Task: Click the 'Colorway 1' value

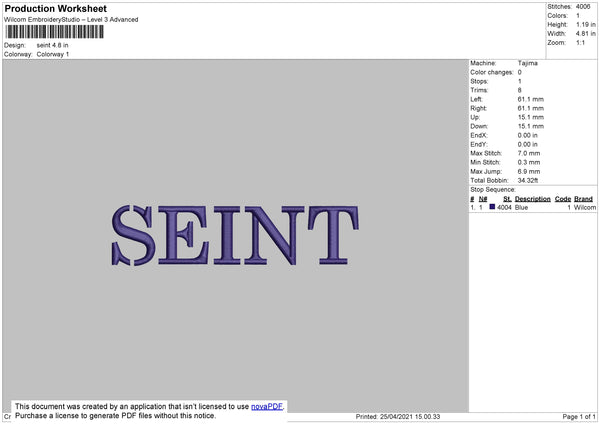Action: 53,54
